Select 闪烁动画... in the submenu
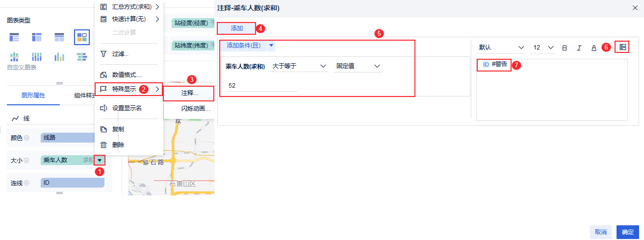This screenshot has height=240, width=644. click(188, 109)
